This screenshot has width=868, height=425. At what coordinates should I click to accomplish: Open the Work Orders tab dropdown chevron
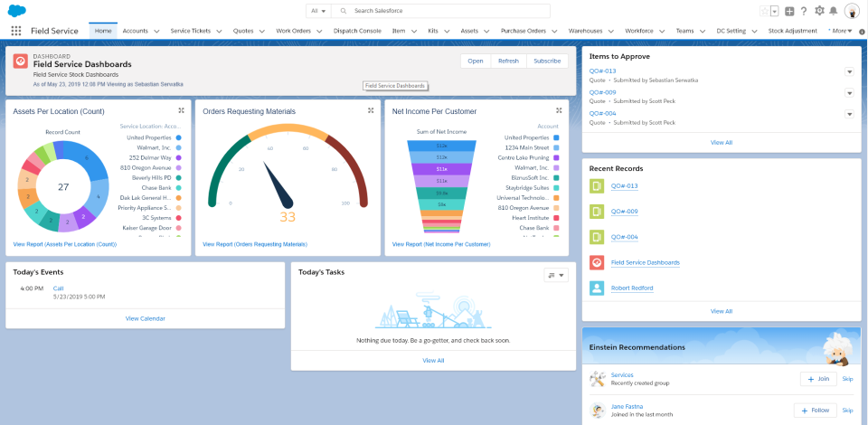[x=319, y=31]
